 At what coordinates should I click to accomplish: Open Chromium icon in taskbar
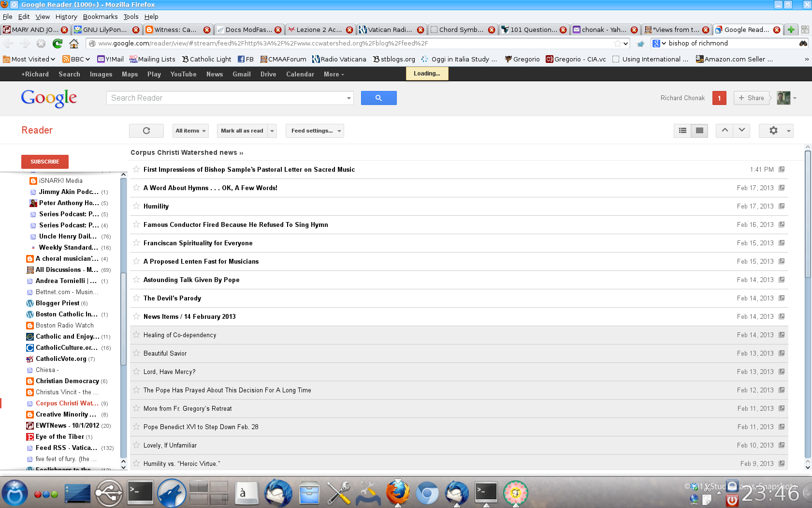pos(427,493)
